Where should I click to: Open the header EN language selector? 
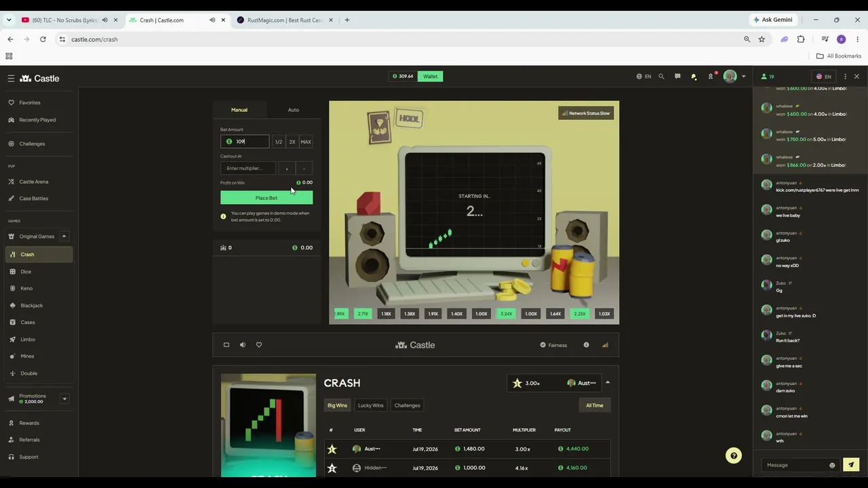tap(644, 77)
